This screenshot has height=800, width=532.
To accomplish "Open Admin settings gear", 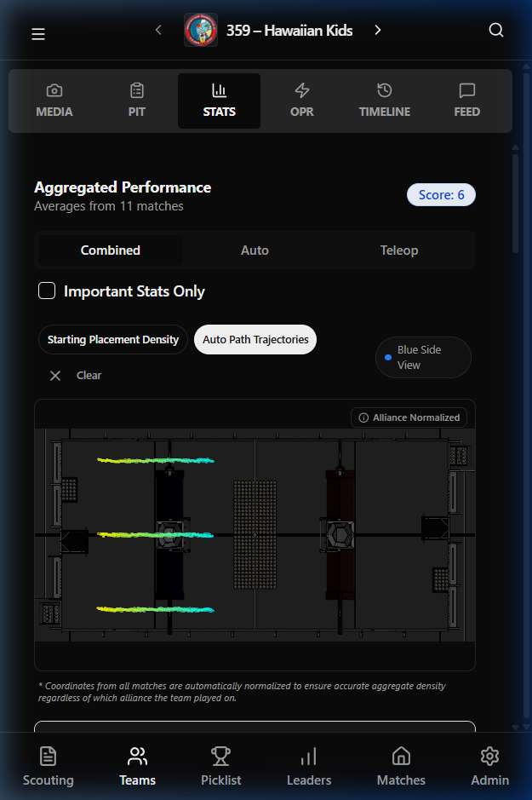I will point(489,765).
